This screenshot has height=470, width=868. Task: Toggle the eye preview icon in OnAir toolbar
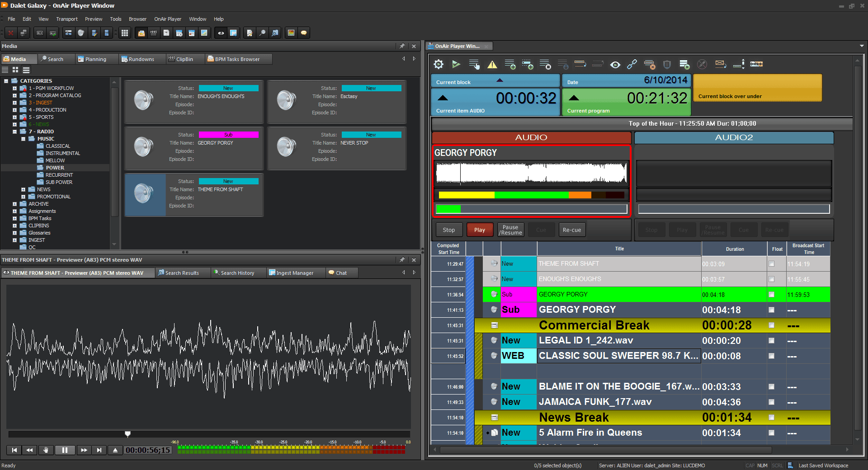pos(615,64)
